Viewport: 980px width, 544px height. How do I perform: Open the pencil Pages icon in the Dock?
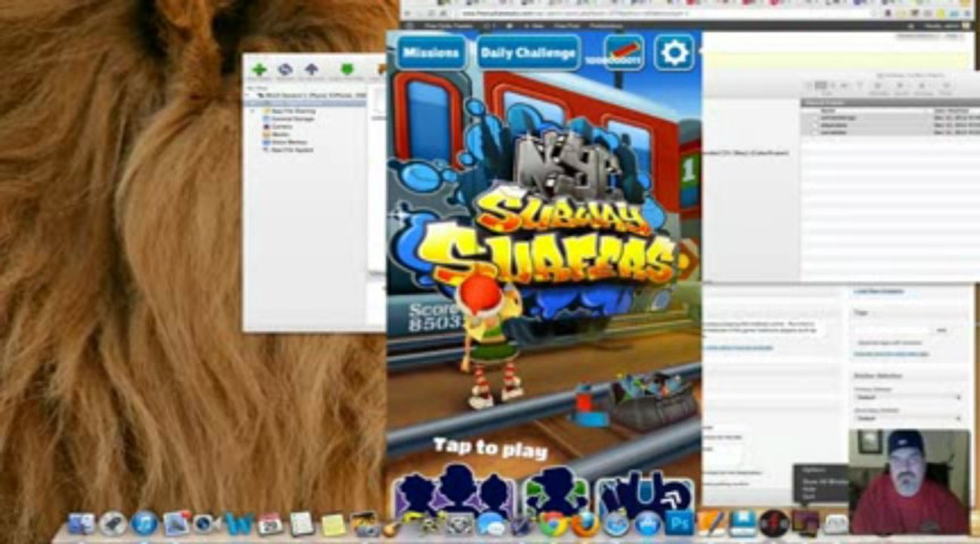(711, 524)
